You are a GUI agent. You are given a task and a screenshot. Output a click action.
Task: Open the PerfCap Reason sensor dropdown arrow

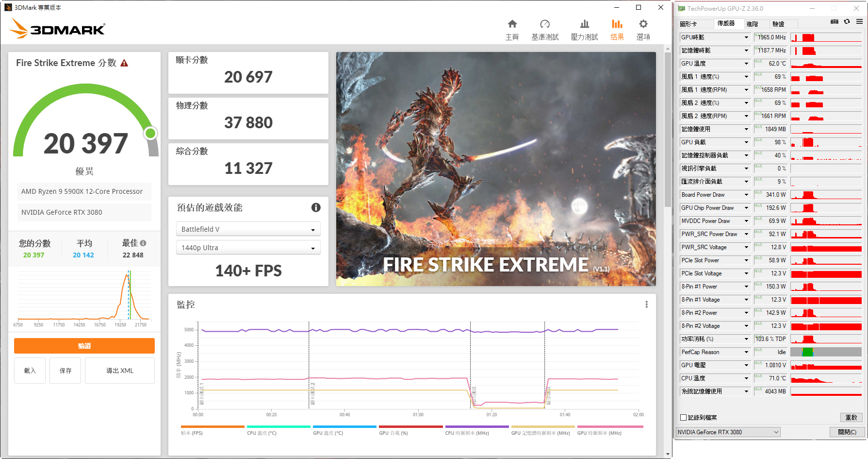point(746,352)
